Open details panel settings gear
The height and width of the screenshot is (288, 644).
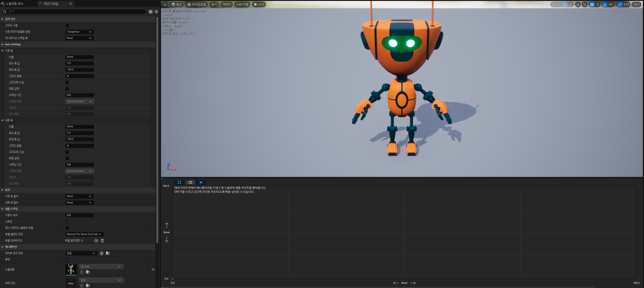pos(156,11)
